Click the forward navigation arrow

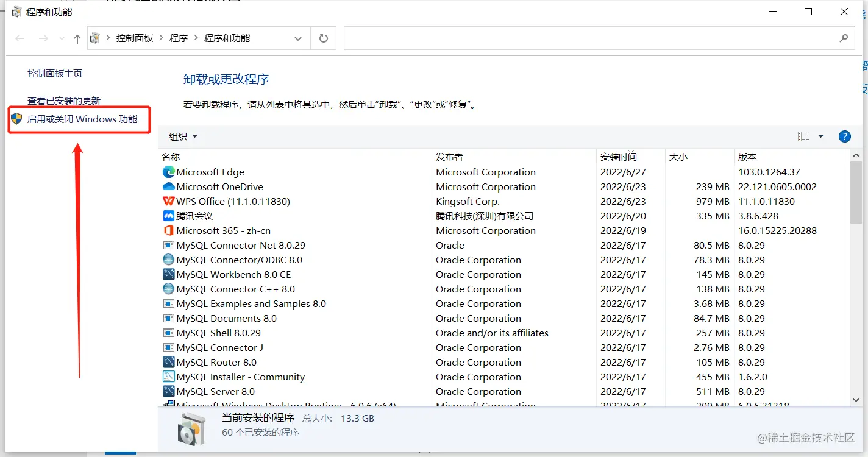pyautogui.click(x=43, y=38)
